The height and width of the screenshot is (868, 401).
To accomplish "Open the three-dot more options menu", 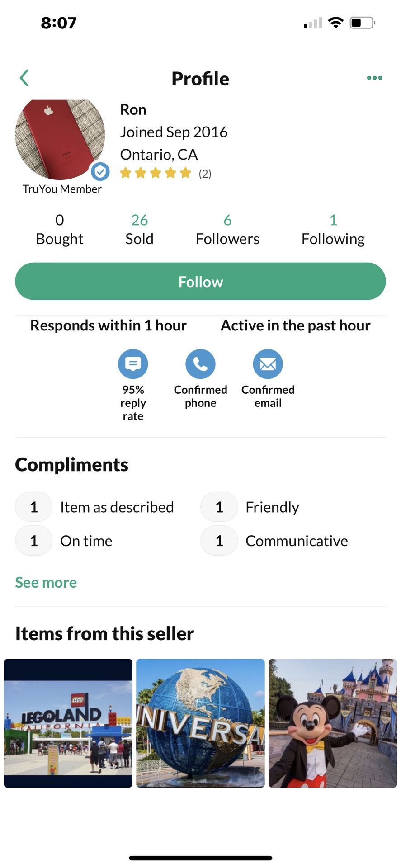I will click(374, 78).
